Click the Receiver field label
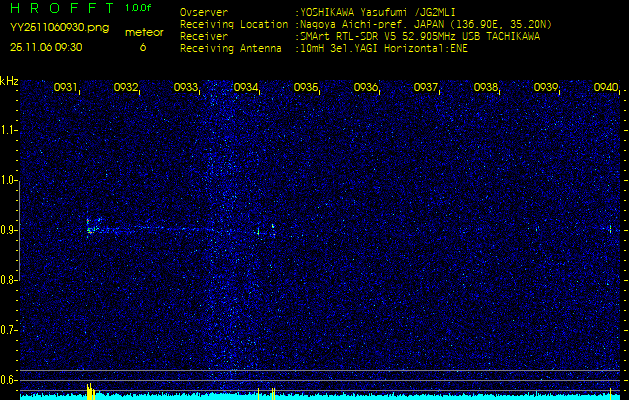This screenshot has height=400, width=629. click(x=204, y=37)
